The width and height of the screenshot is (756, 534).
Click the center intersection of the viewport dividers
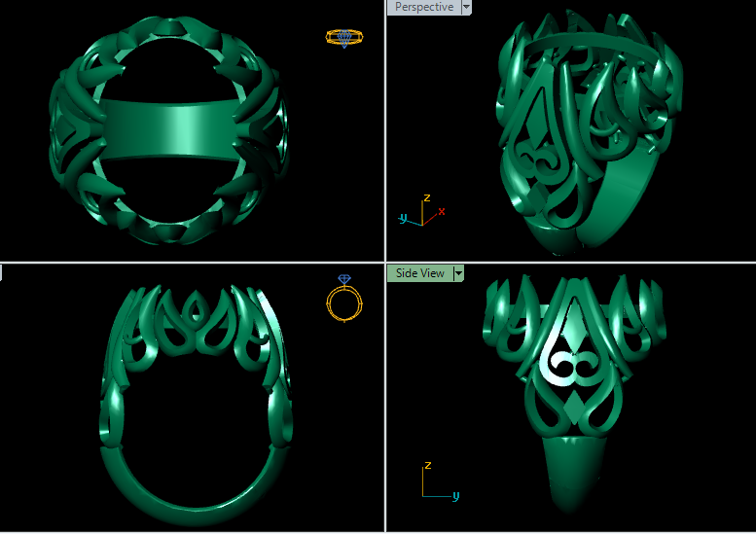(385, 263)
